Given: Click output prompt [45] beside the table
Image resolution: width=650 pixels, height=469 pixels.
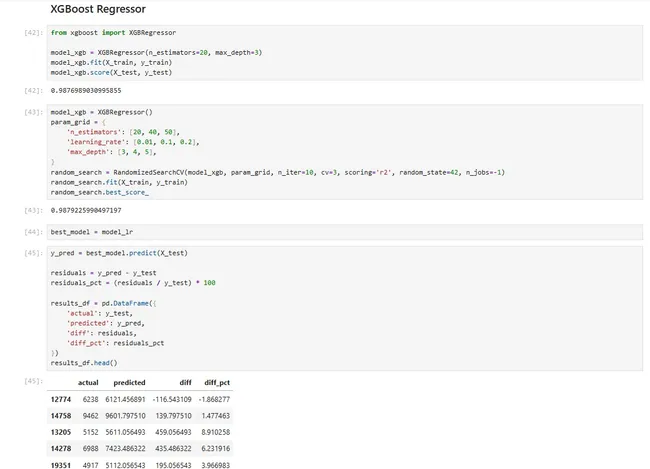Looking at the screenshot, I should click(34, 381).
